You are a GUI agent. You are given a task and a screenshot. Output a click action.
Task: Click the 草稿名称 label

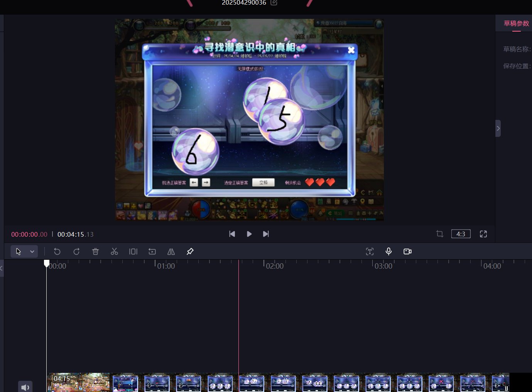pos(517,49)
